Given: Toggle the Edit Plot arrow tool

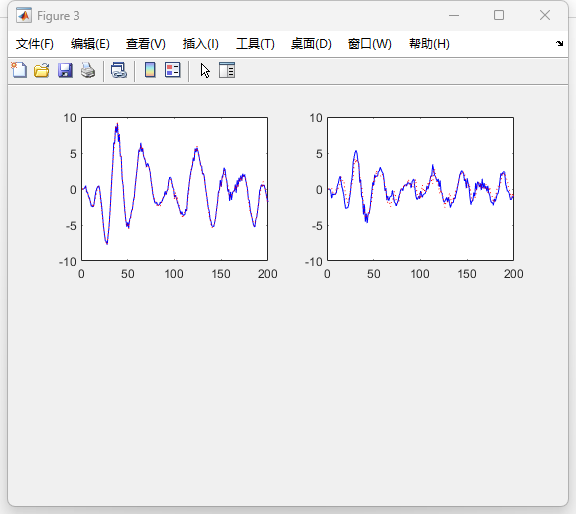Looking at the screenshot, I should (x=205, y=70).
